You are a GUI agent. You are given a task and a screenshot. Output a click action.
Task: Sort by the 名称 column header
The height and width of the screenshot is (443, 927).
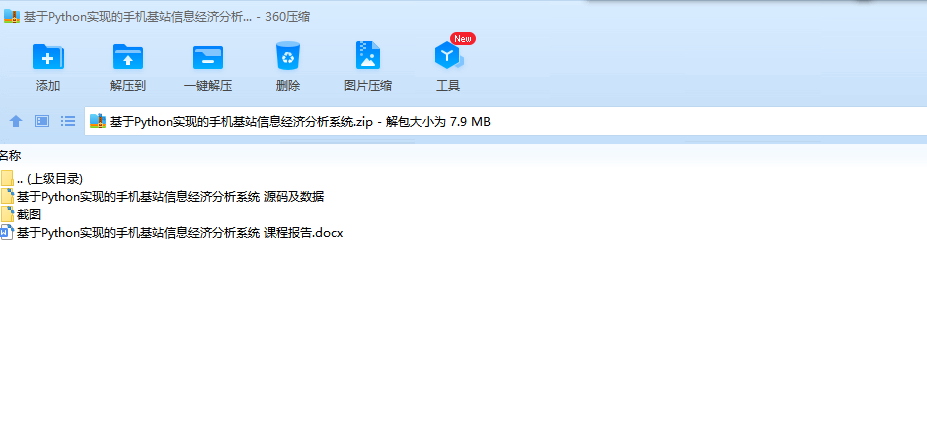[10, 156]
